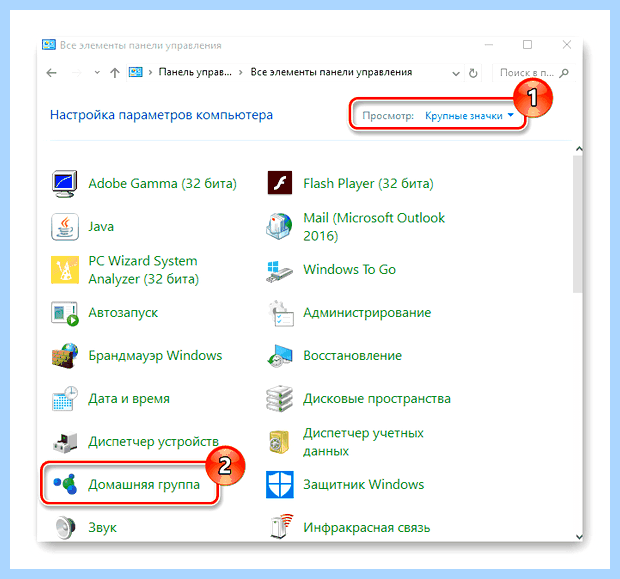Open Дисковые пространства drives icon
The width and height of the screenshot is (620, 579).
(x=279, y=399)
